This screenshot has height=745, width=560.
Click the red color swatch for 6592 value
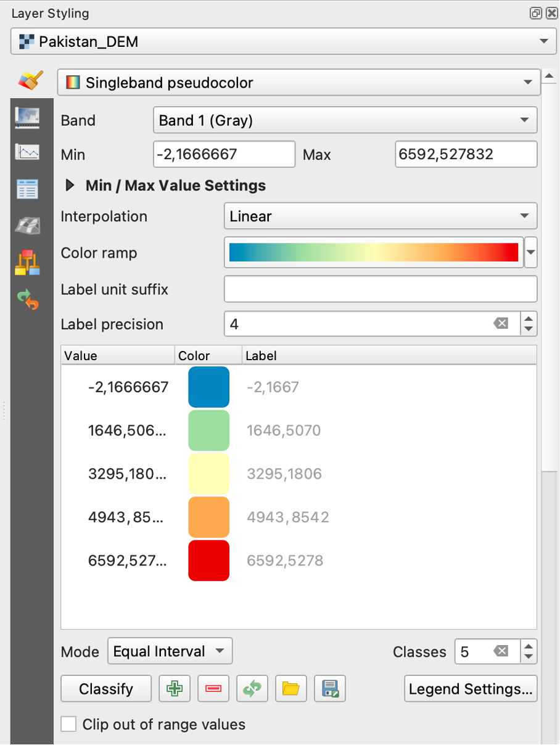(x=208, y=561)
